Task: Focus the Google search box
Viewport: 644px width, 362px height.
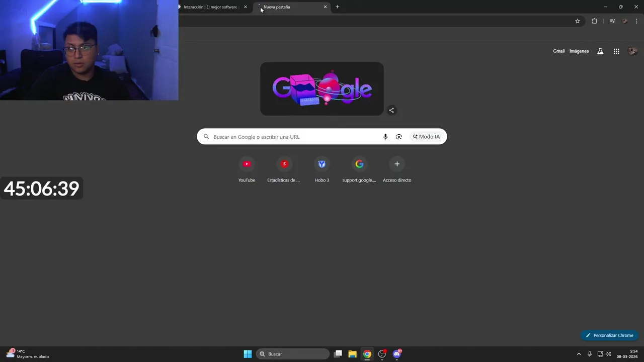Action: tap(322, 137)
